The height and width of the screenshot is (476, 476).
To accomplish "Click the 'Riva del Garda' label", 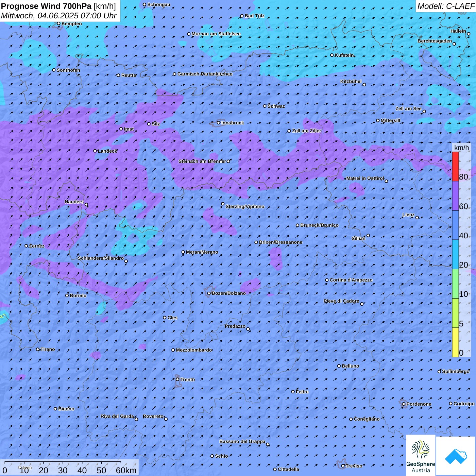I will [x=117, y=416].
